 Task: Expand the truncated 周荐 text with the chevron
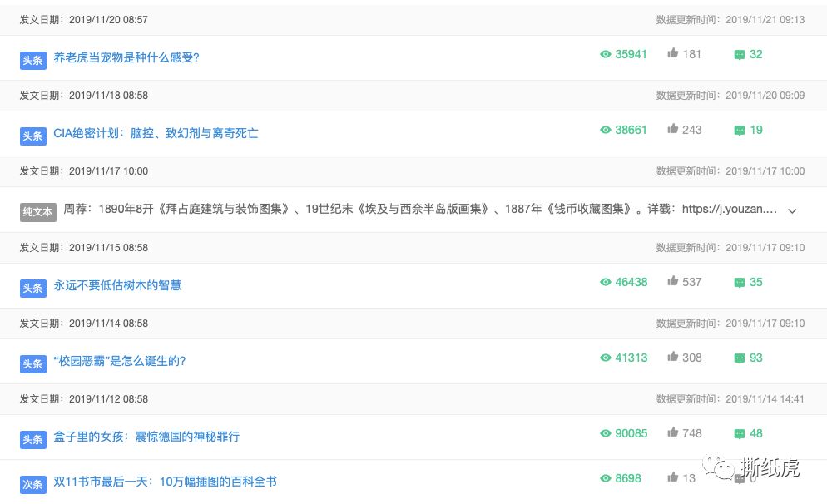coord(792,210)
